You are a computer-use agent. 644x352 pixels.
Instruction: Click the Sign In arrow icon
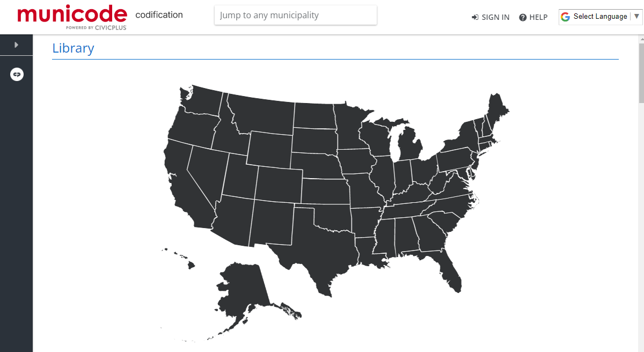(x=475, y=17)
